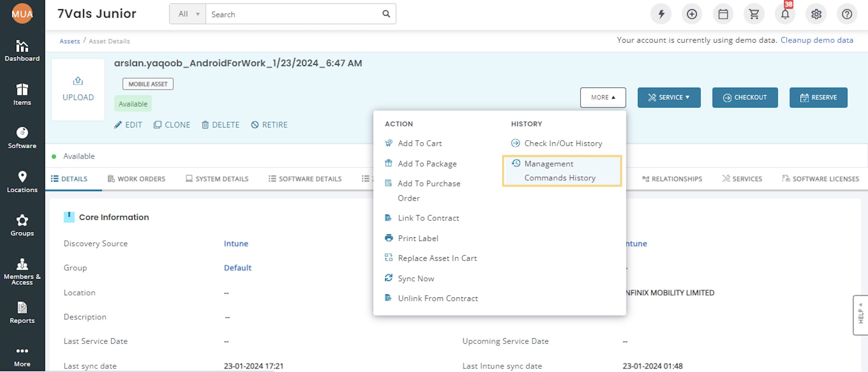868x372 pixels.
Task: Open the help question mark icon
Action: click(847, 14)
